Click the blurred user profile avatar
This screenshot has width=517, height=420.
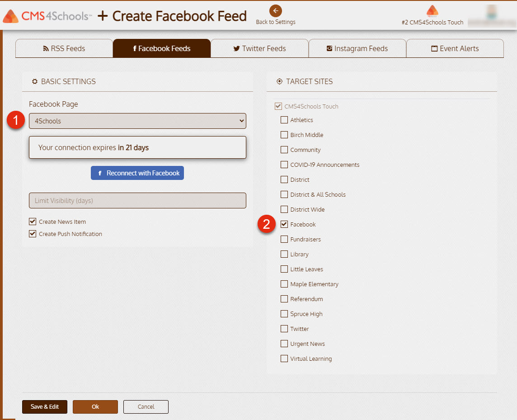[x=492, y=12]
